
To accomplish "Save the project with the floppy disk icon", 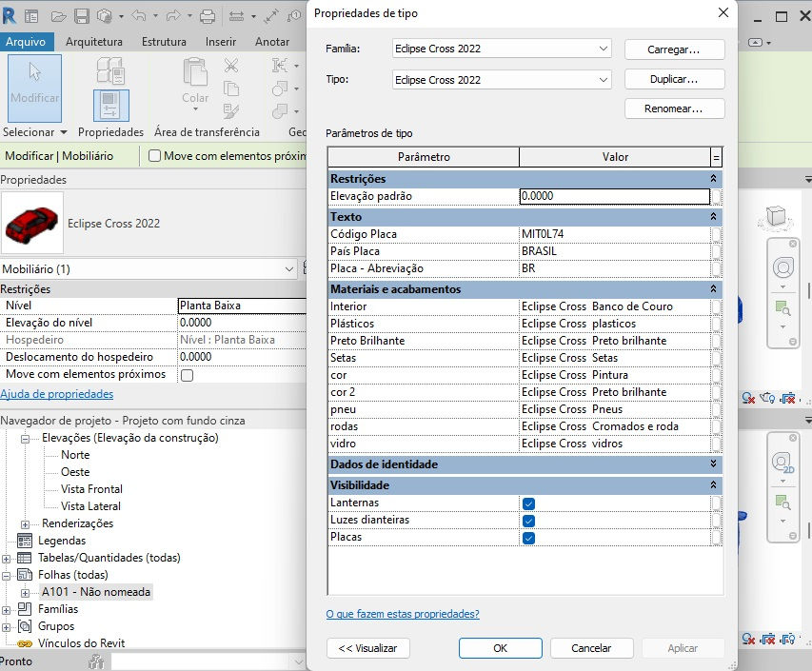I will [x=81, y=16].
